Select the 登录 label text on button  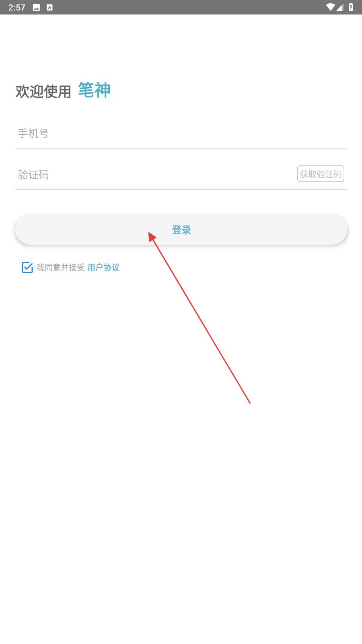coord(181,230)
